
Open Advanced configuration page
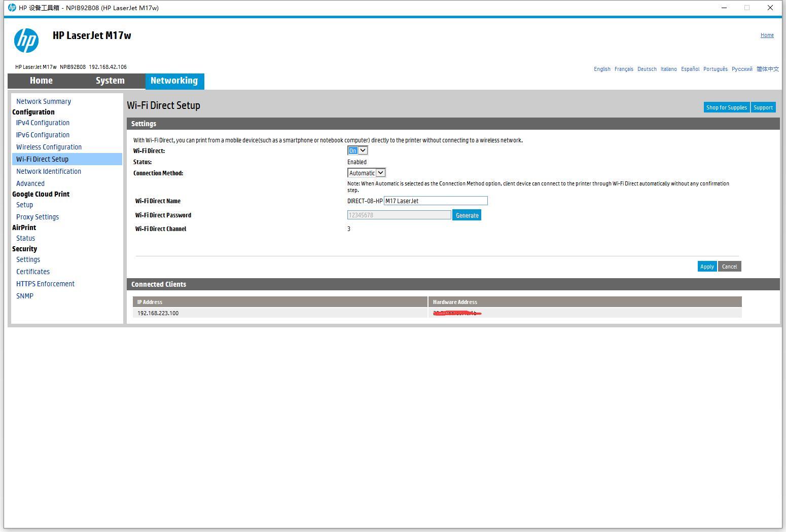tap(30, 183)
